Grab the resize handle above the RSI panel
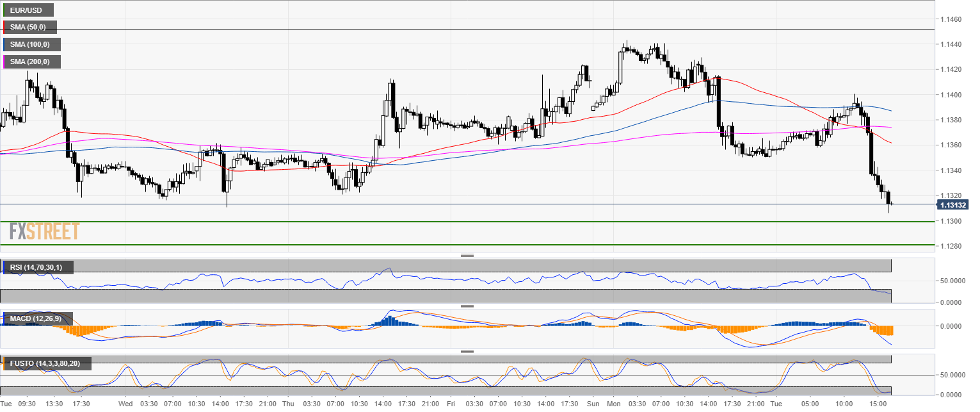 tap(467, 256)
